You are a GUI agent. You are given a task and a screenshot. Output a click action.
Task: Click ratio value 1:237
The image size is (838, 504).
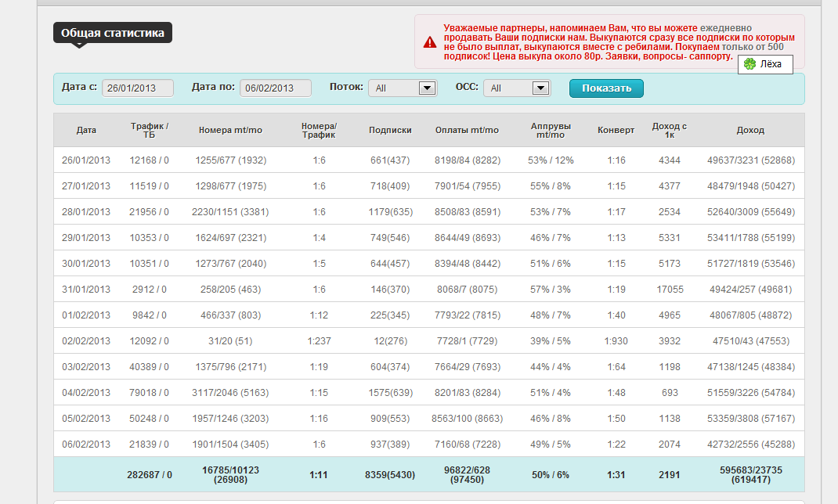[319, 340]
